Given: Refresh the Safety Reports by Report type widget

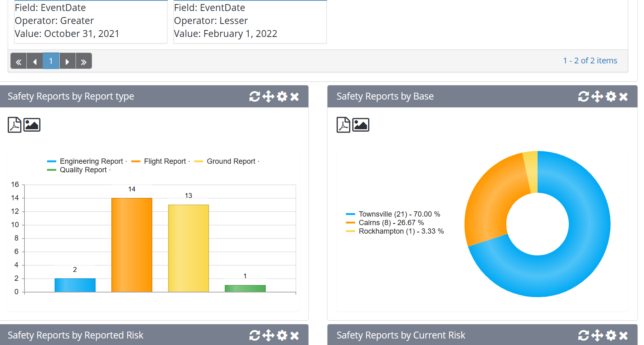Looking at the screenshot, I should click(x=254, y=96).
